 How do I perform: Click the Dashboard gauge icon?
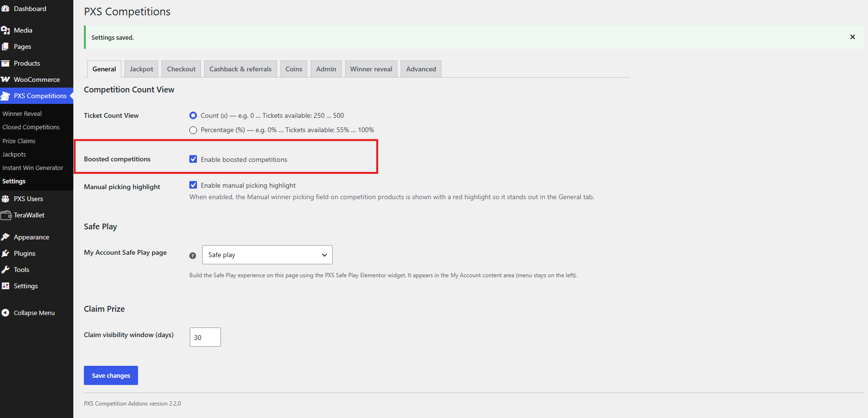point(5,9)
